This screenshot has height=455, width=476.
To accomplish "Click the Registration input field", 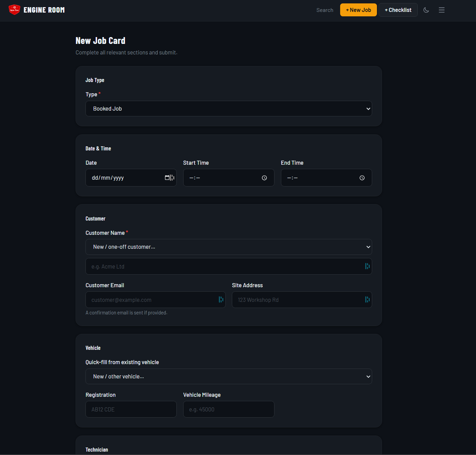I will (x=131, y=409).
